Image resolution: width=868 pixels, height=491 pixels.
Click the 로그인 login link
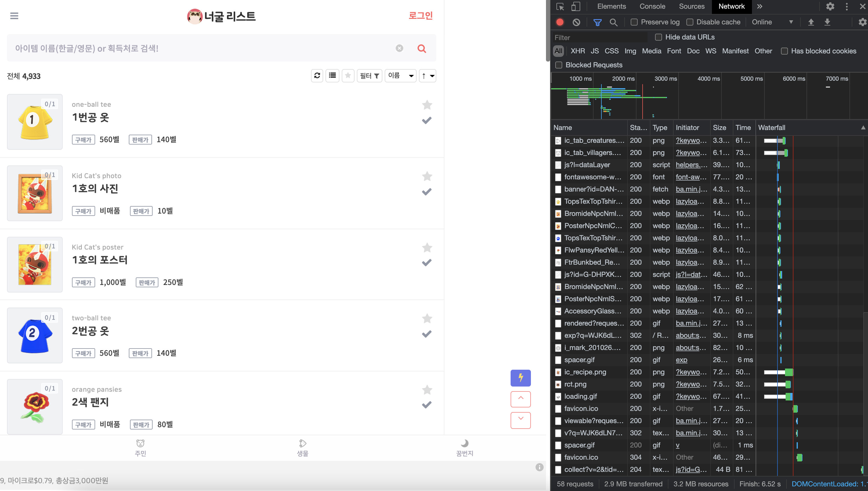[x=420, y=15]
